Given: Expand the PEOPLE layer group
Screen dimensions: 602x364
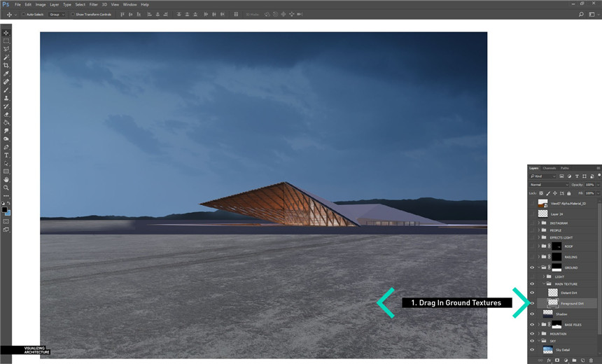Looking at the screenshot, I should pyautogui.click(x=539, y=230).
